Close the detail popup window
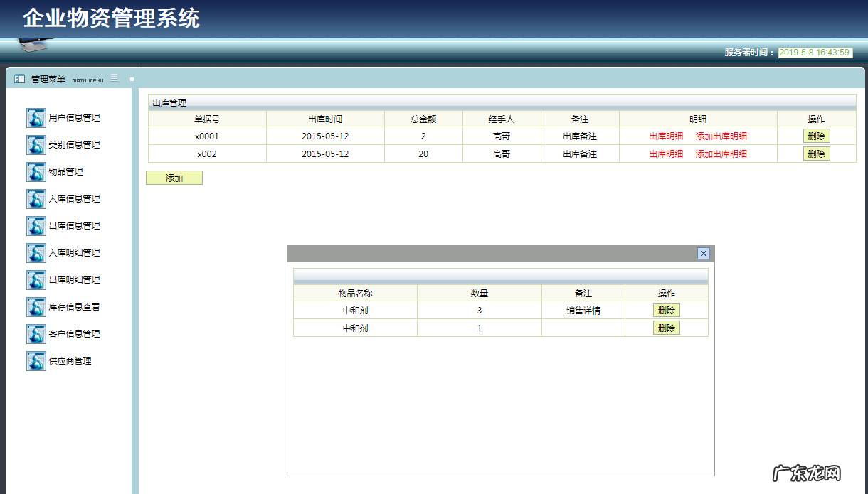 point(703,253)
